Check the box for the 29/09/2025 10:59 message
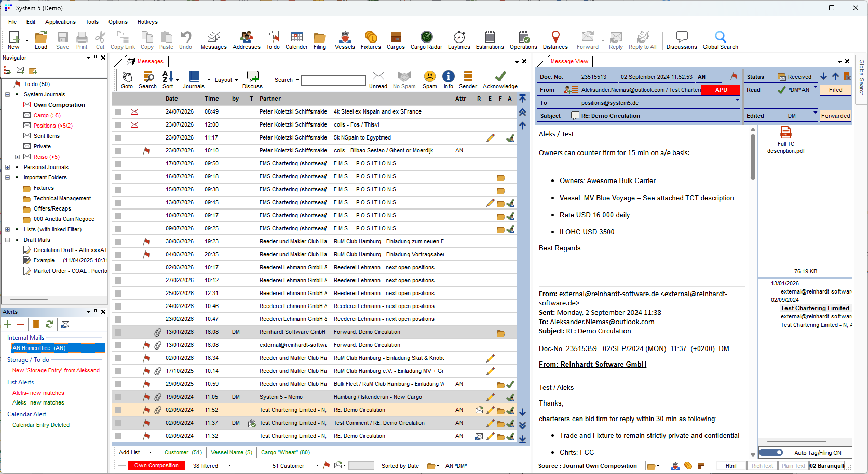This screenshot has width=868, height=474. (118, 384)
